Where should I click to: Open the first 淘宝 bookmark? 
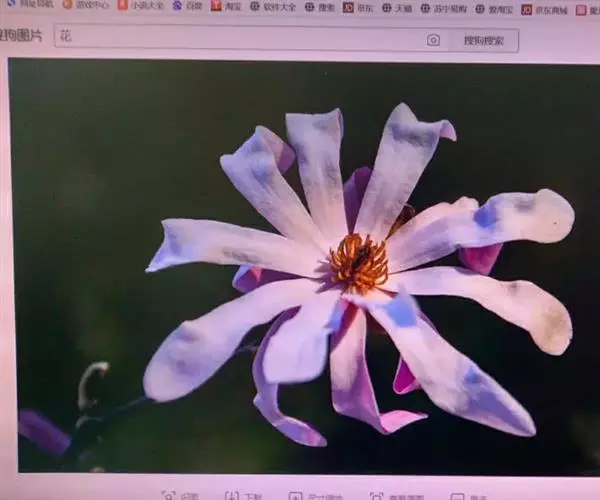(226, 6)
